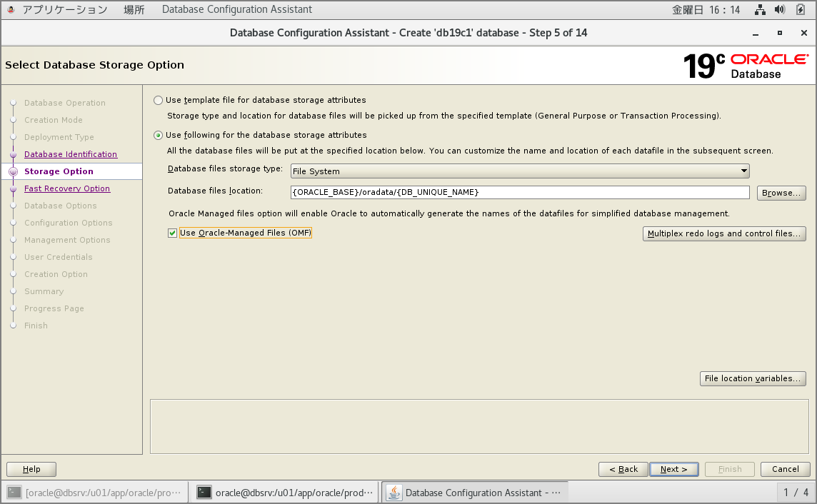The height and width of the screenshot is (504, 817).
Task: Click the Next button
Action: 673,469
